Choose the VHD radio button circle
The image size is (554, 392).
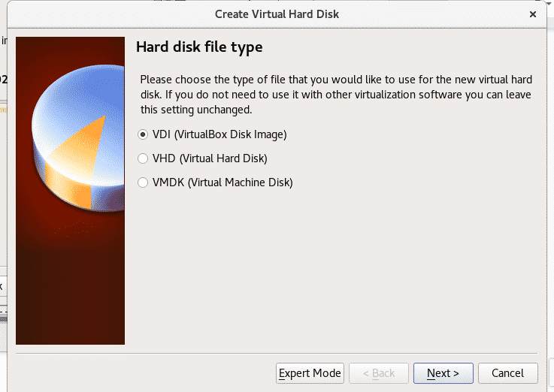pyautogui.click(x=143, y=158)
